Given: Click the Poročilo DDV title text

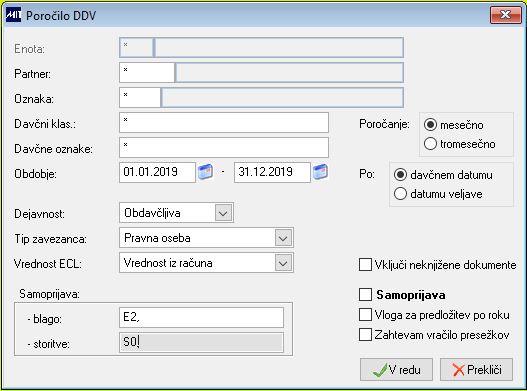Looking at the screenshot, I should pos(61,15).
